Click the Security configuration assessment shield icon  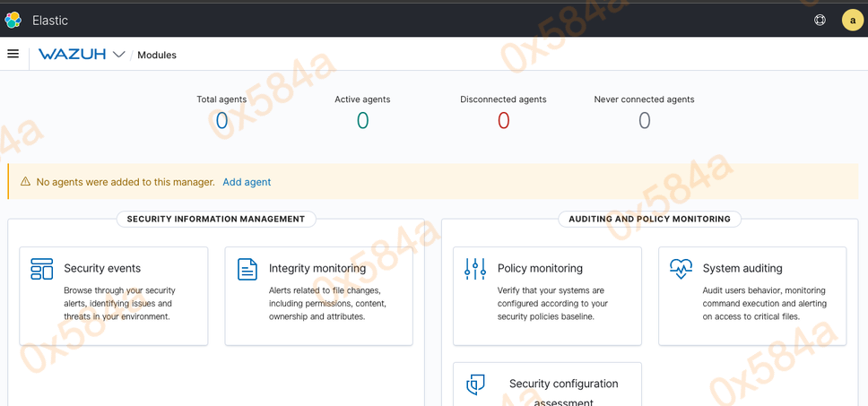click(475, 384)
